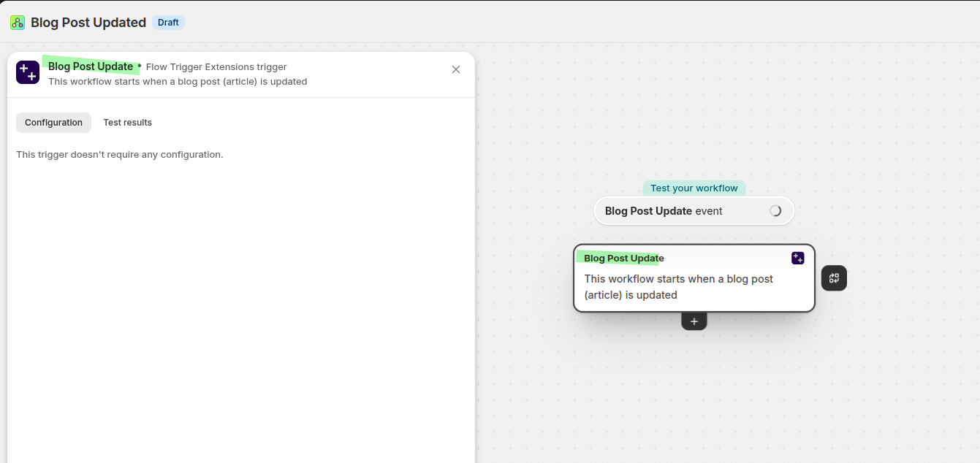980x463 pixels.
Task: Click the swap trigger icon beside the node
Action: tap(834, 278)
